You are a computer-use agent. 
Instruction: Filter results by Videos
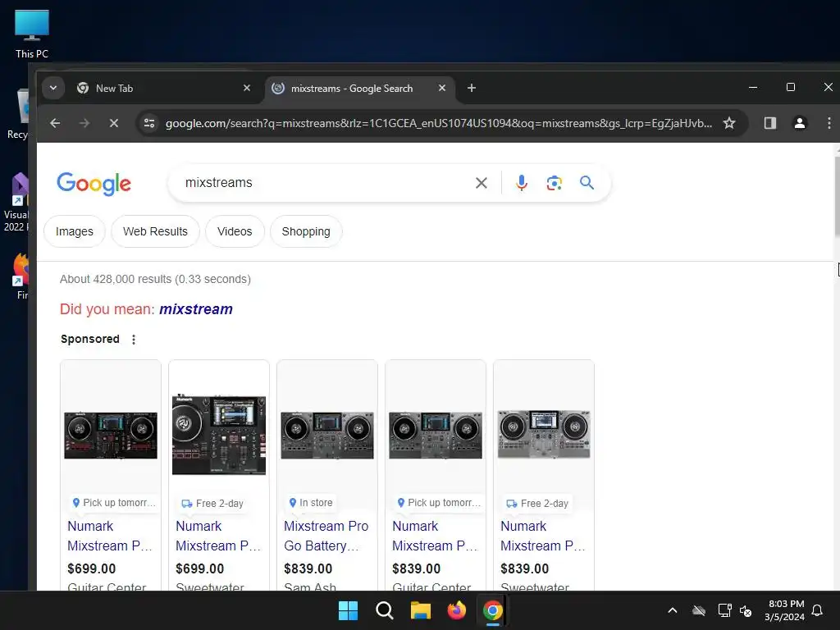tap(235, 231)
